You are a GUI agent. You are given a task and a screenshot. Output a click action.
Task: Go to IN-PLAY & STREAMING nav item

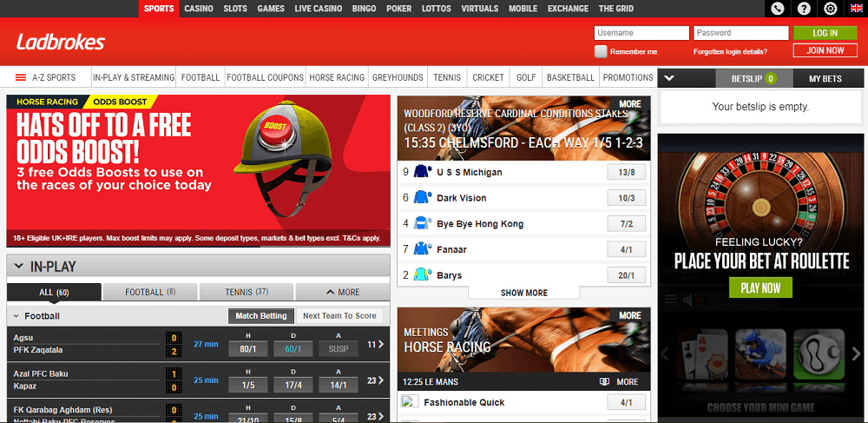click(134, 77)
